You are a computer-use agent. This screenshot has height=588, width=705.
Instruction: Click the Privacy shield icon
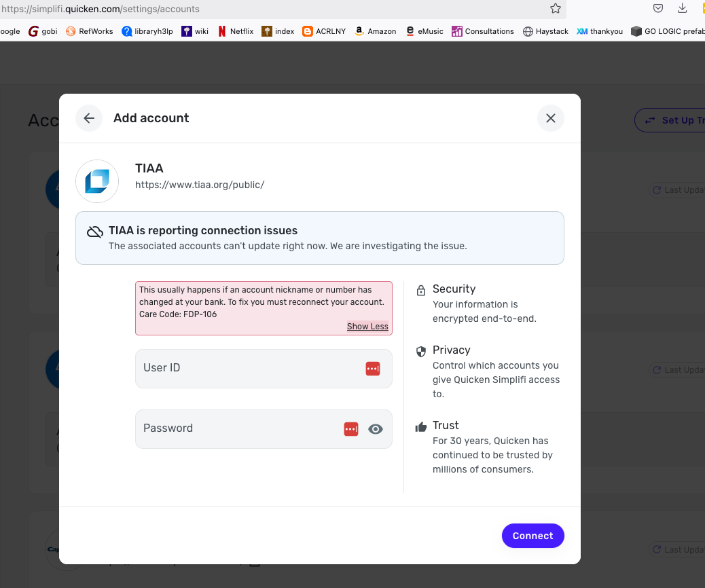point(421,351)
